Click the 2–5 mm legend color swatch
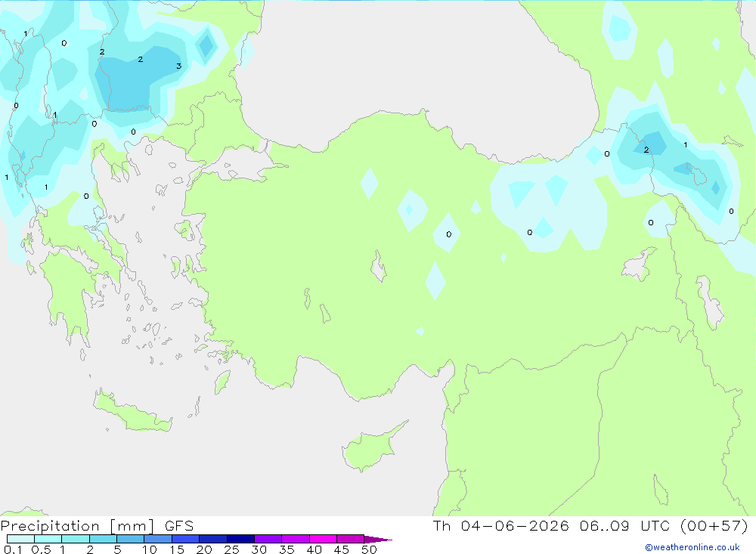The height and width of the screenshot is (554, 756). coord(103,539)
